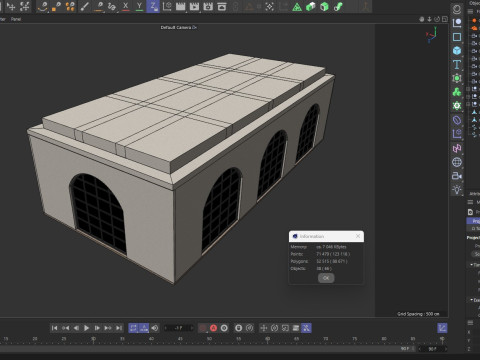Open render settings clapperboard with gear

pos(208,6)
